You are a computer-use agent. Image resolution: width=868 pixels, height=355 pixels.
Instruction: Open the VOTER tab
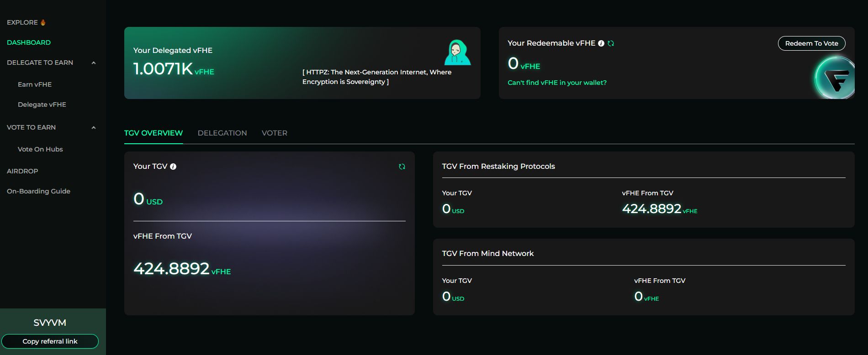click(x=274, y=133)
